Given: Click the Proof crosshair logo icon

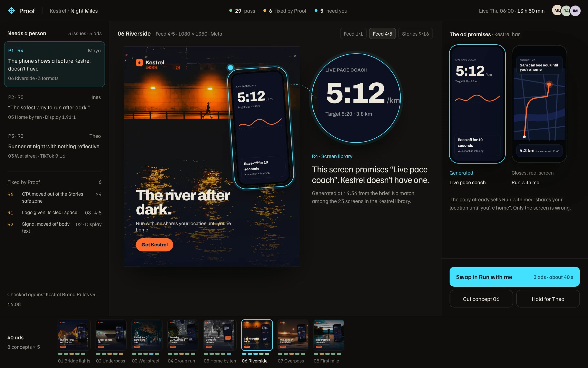Looking at the screenshot, I should [11, 11].
